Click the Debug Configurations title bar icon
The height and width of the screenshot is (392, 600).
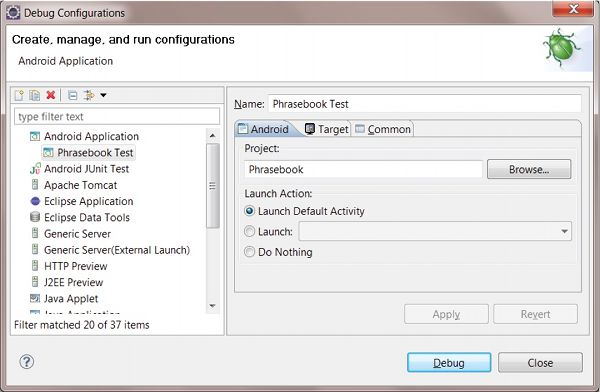click(13, 12)
